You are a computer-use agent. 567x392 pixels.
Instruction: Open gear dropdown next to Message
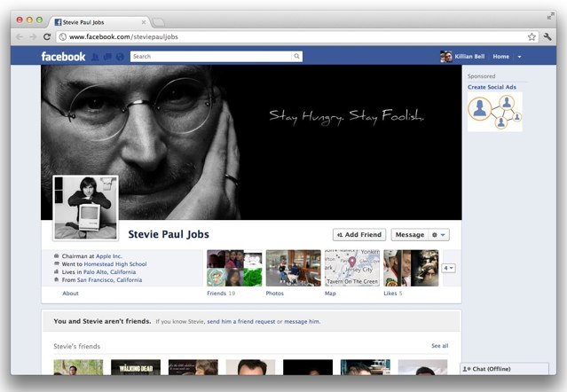[439, 235]
